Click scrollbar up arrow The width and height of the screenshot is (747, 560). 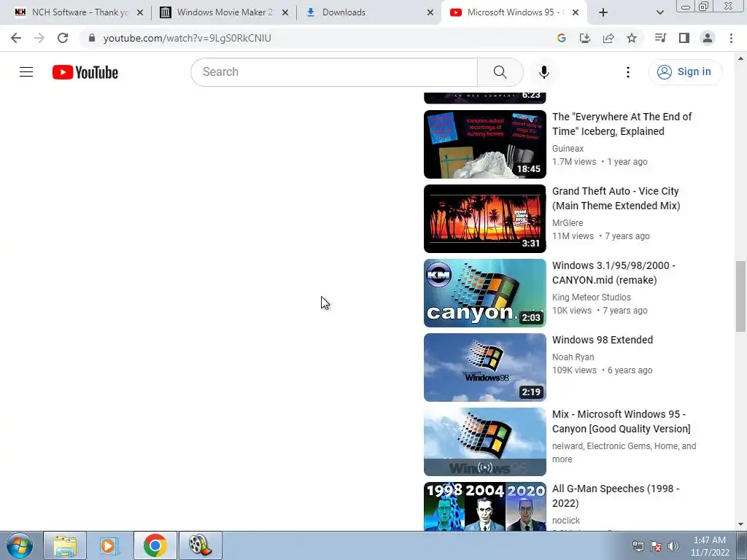point(740,58)
